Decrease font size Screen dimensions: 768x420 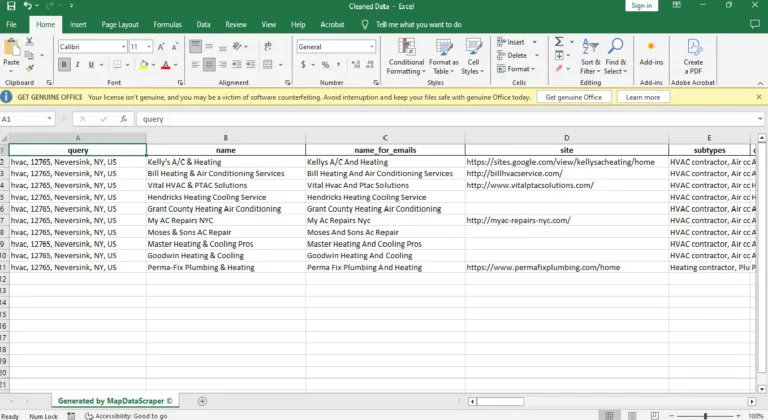175,47
